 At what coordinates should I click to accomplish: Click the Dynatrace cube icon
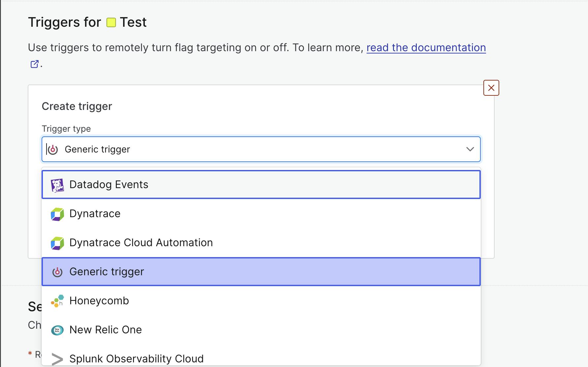[x=57, y=214]
